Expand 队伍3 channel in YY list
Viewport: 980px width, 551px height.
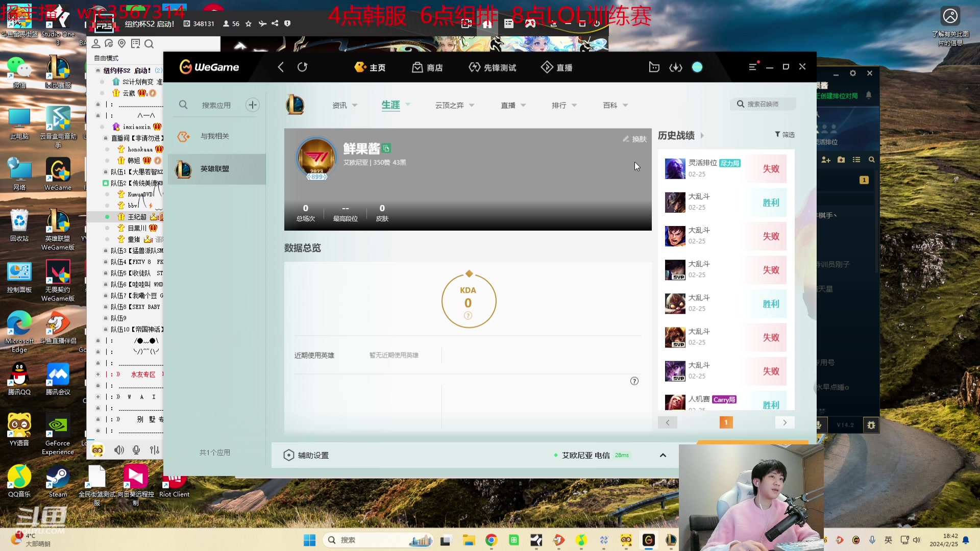[137, 251]
